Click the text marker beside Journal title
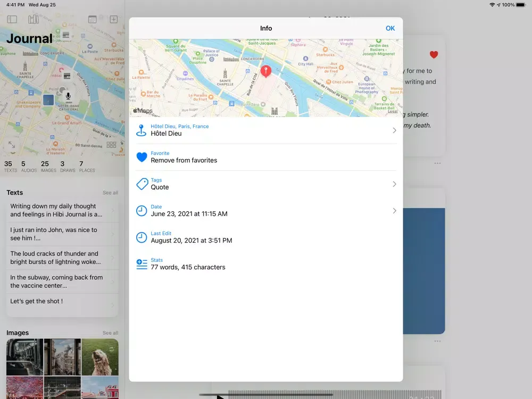The height and width of the screenshot is (399, 532). (66, 35)
